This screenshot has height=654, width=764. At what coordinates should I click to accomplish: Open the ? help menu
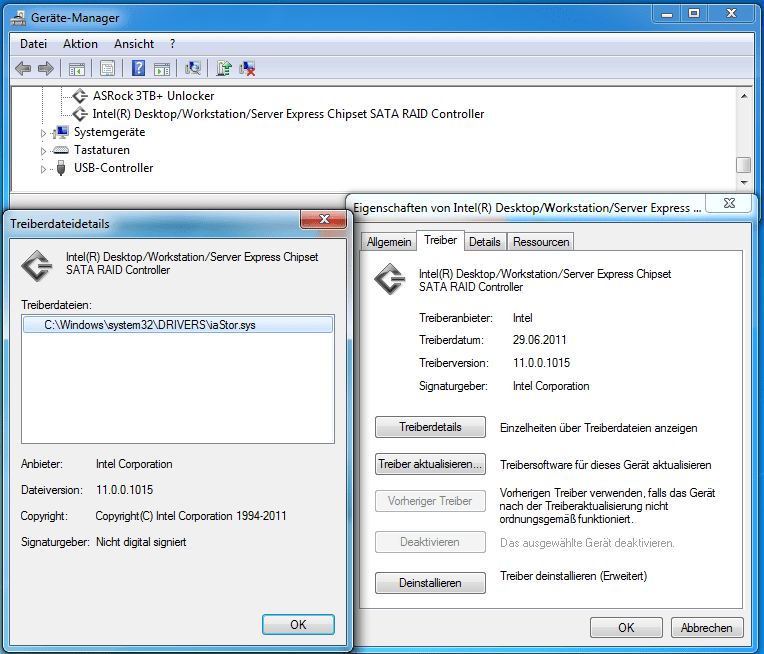172,44
